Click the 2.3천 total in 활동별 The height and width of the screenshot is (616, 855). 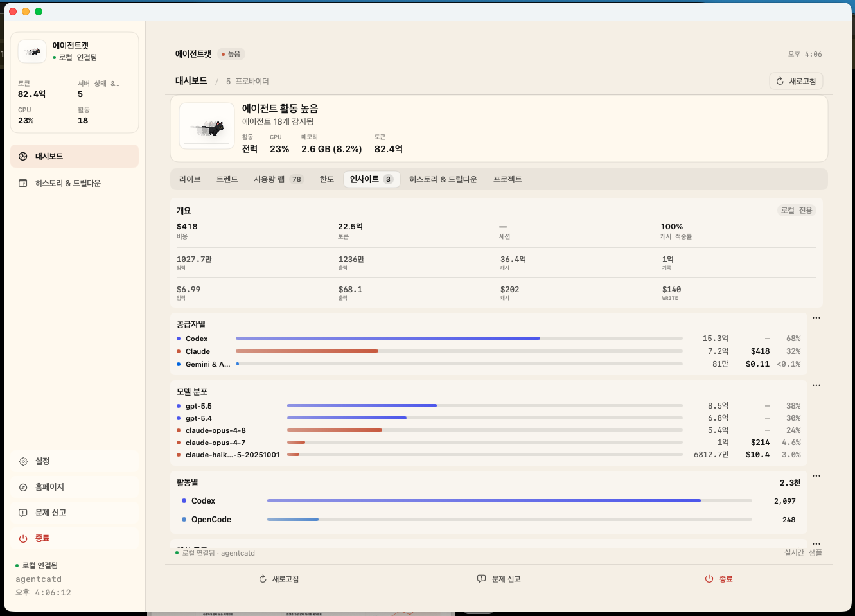(x=790, y=482)
